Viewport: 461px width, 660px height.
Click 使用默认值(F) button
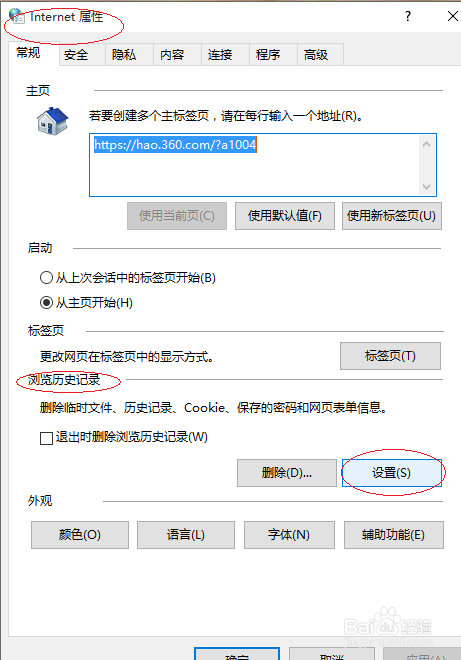(x=285, y=216)
